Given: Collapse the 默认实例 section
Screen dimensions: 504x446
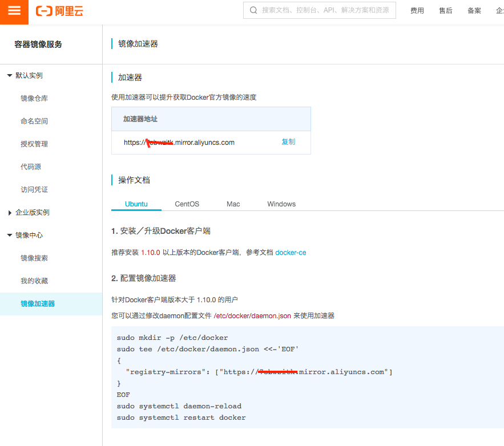Looking at the screenshot, I should [x=10, y=75].
